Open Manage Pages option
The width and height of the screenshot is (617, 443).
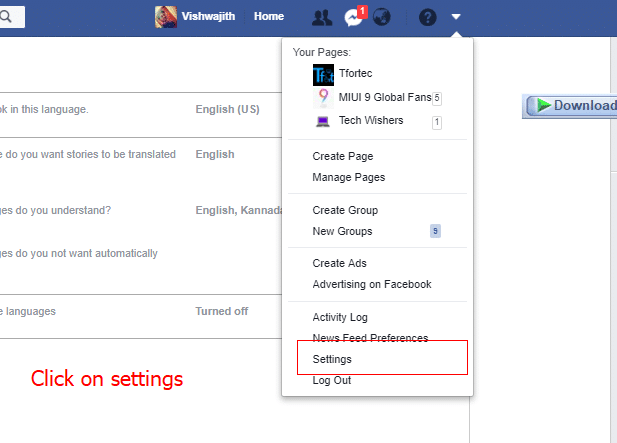(x=348, y=177)
